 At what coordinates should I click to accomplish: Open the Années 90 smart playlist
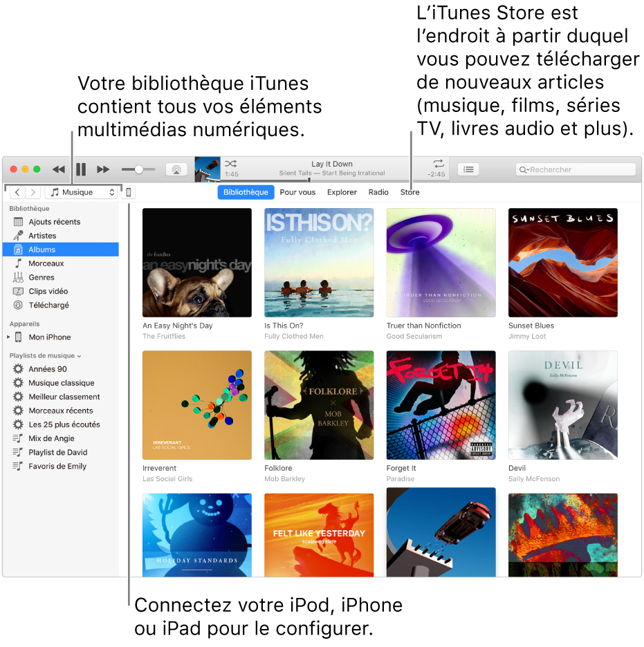(61, 369)
